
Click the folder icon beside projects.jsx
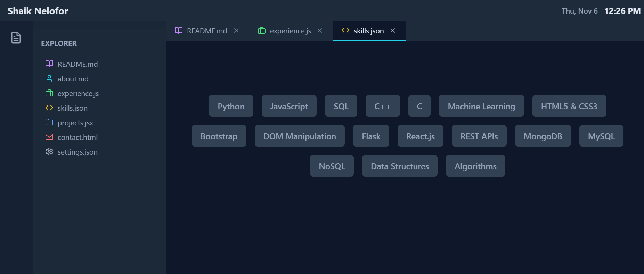click(x=49, y=122)
